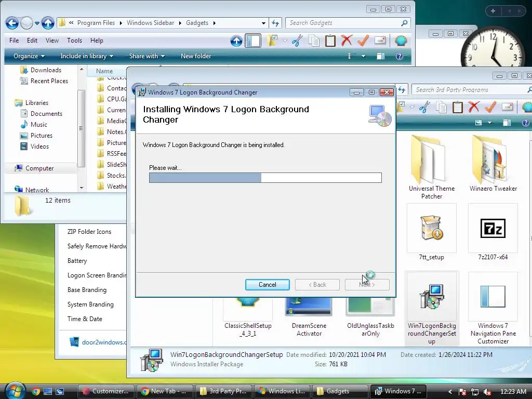Click the preview pane icon in Gadgets window

click(381, 56)
